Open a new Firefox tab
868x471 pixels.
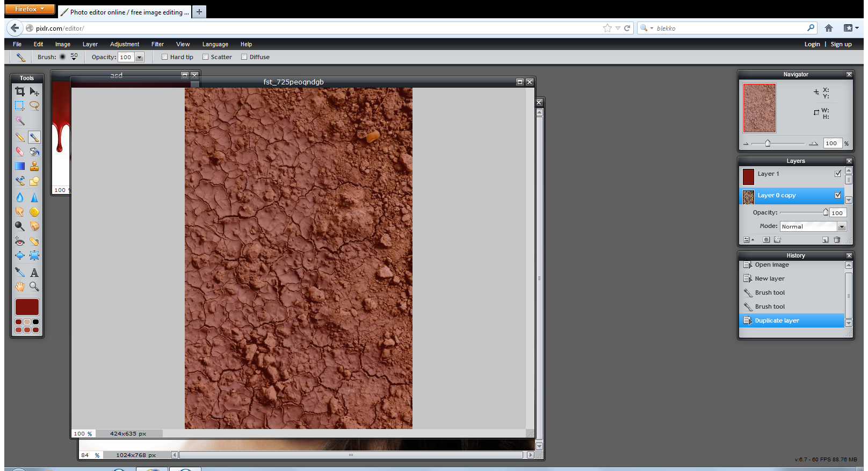click(199, 11)
